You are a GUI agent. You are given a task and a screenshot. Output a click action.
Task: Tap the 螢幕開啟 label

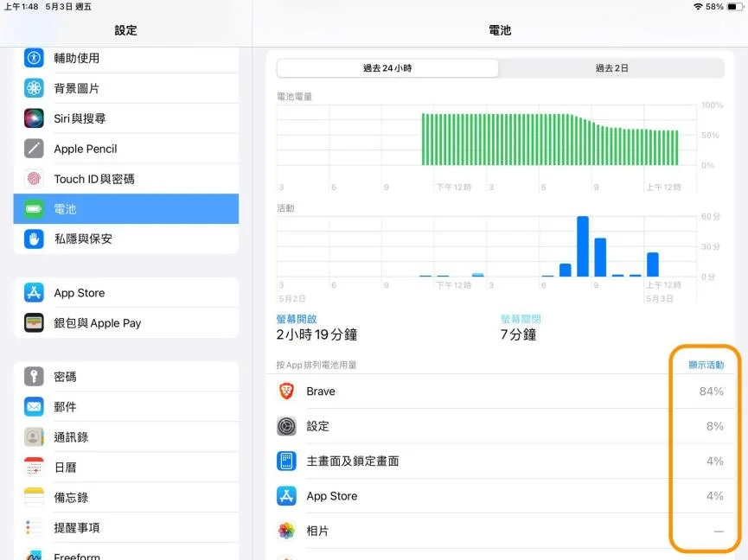pos(297,319)
